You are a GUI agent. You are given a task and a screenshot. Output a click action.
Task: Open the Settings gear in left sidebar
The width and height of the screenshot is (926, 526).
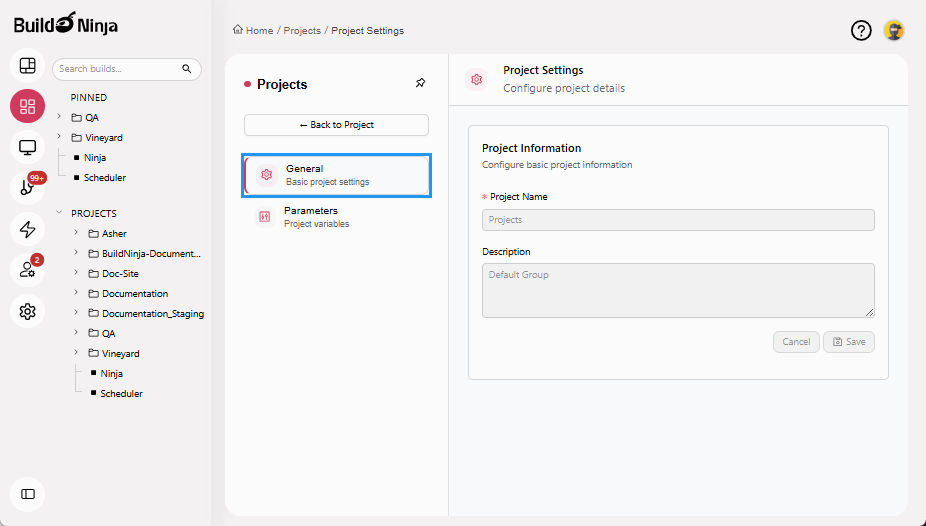[28, 311]
